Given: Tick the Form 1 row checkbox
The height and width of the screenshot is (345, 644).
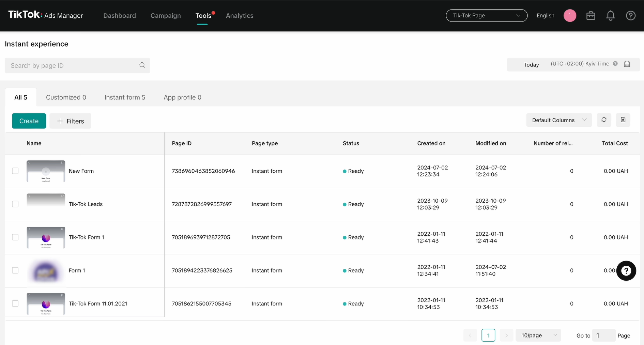Looking at the screenshot, I should (x=15, y=270).
